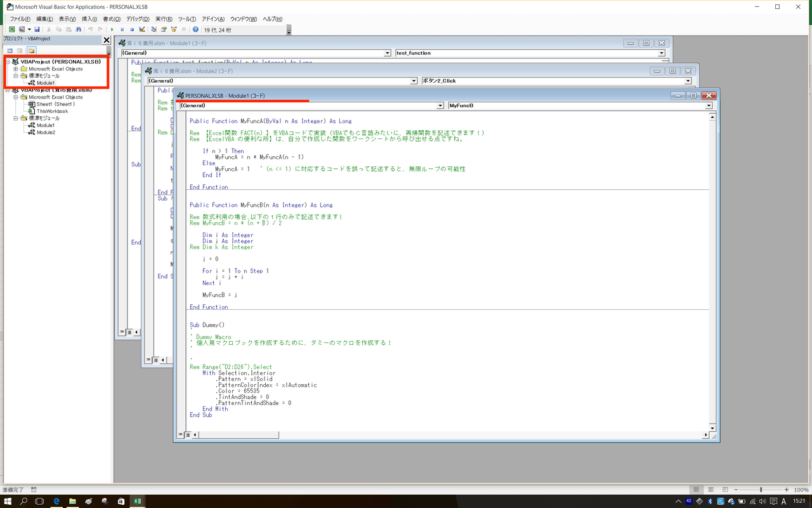Open Project Explorer from toolbar icon
This screenshot has width=812, height=508.
[154, 29]
